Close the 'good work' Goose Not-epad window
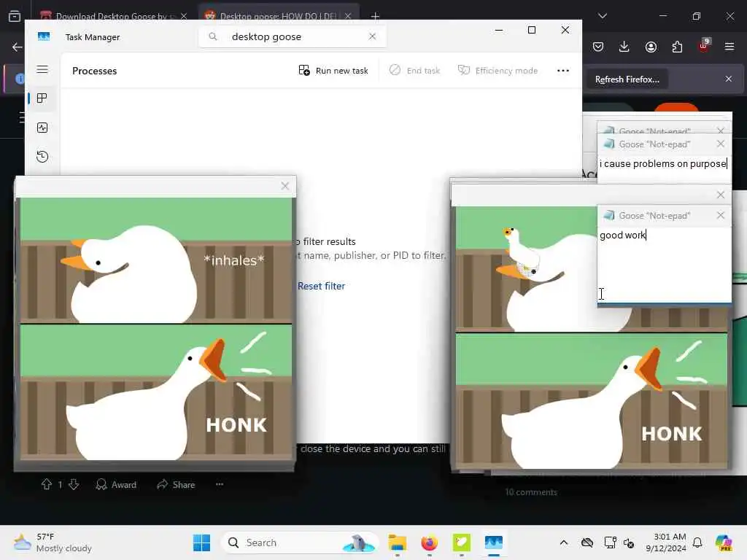Screen dimensions: 747x560 tap(720, 215)
